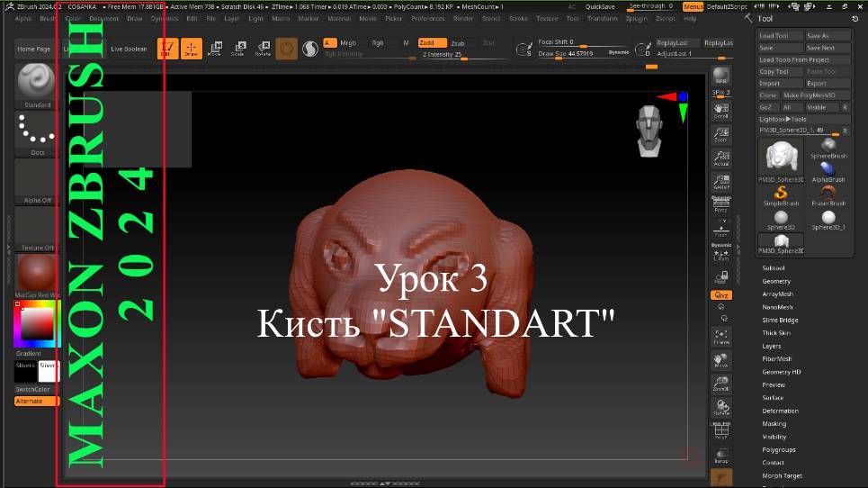The height and width of the screenshot is (488, 868).
Task: Expand the Layers subpalette
Action: pos(772,347)
